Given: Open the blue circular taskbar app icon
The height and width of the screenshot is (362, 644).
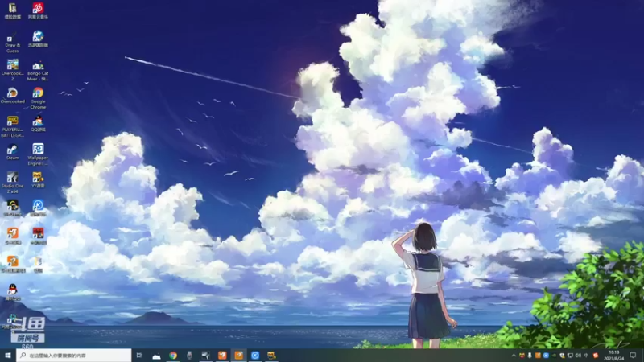Looking at the screenshot, I should click(x=255, y=355).
